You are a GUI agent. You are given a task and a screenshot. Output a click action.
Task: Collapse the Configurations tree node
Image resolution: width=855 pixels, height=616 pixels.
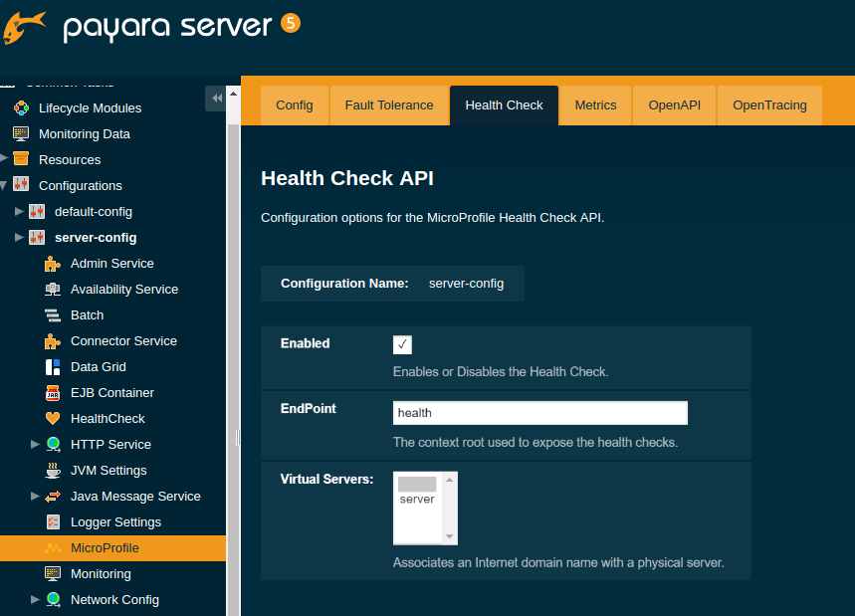click(3, 186)
